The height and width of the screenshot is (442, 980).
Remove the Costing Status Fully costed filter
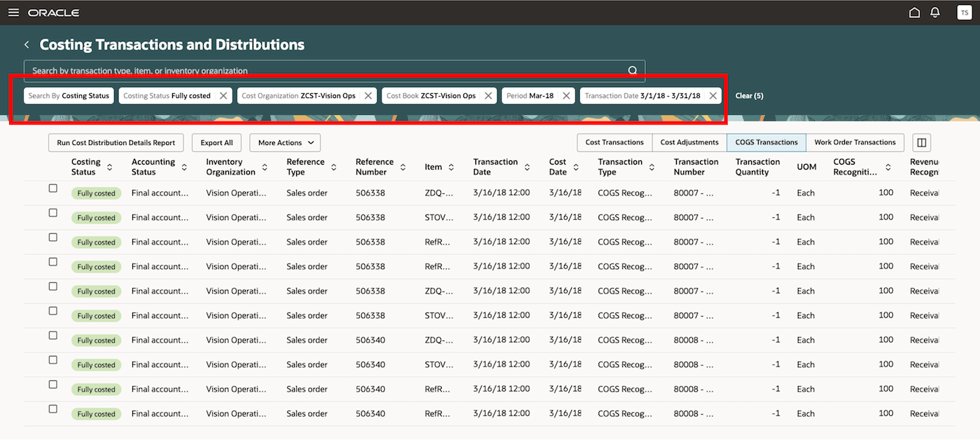[x=223, y=96]
